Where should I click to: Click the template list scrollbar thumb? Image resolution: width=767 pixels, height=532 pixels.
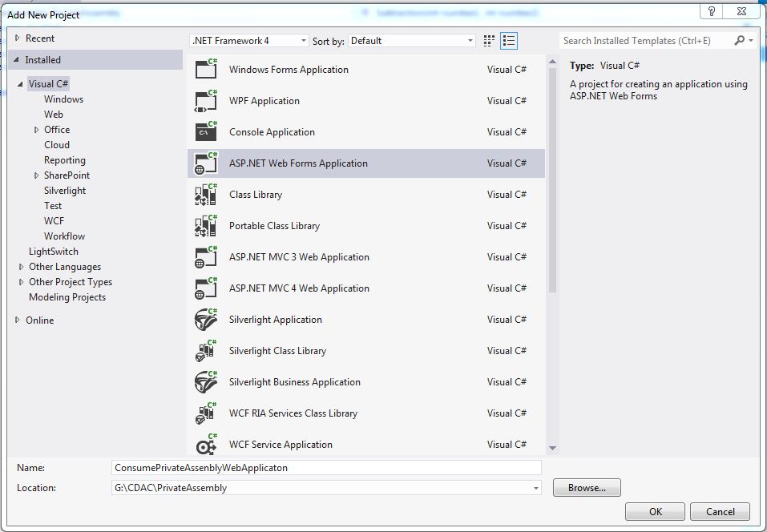tap(552, 180)
